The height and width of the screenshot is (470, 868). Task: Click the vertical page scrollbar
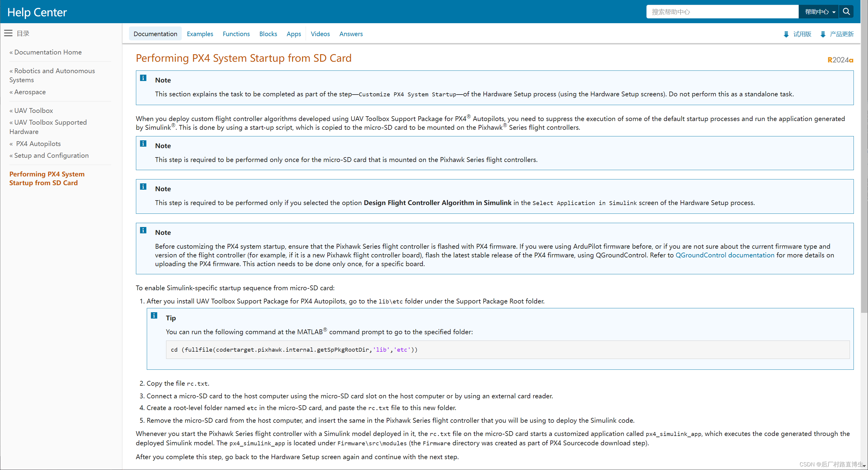(x=864, y=168)
